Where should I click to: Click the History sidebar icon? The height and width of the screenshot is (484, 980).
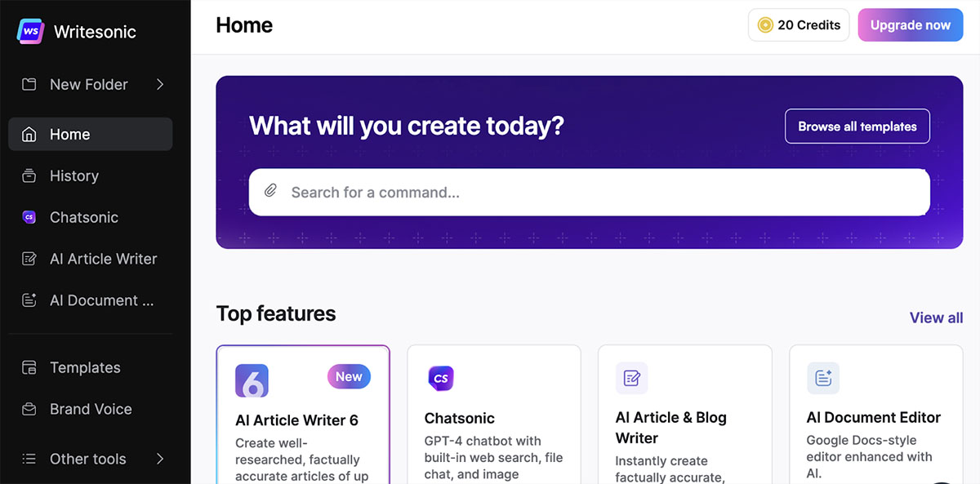click(x=29, y=175)
